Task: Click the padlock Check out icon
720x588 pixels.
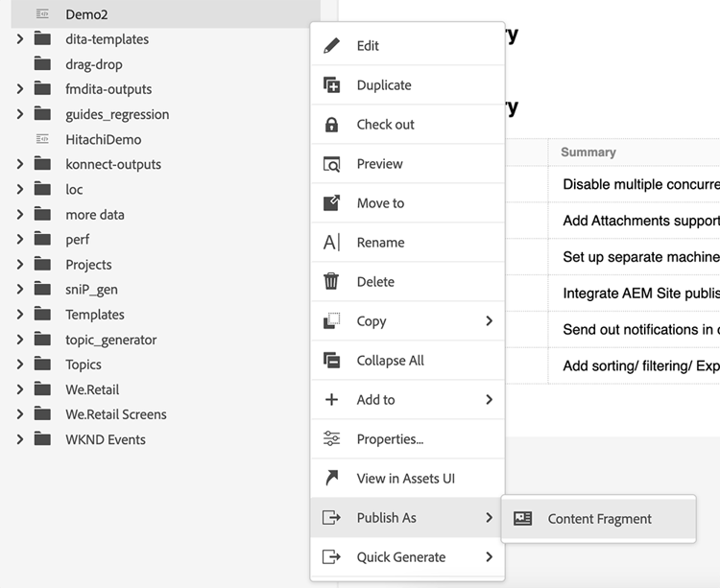Action: [x=332, y=125]
